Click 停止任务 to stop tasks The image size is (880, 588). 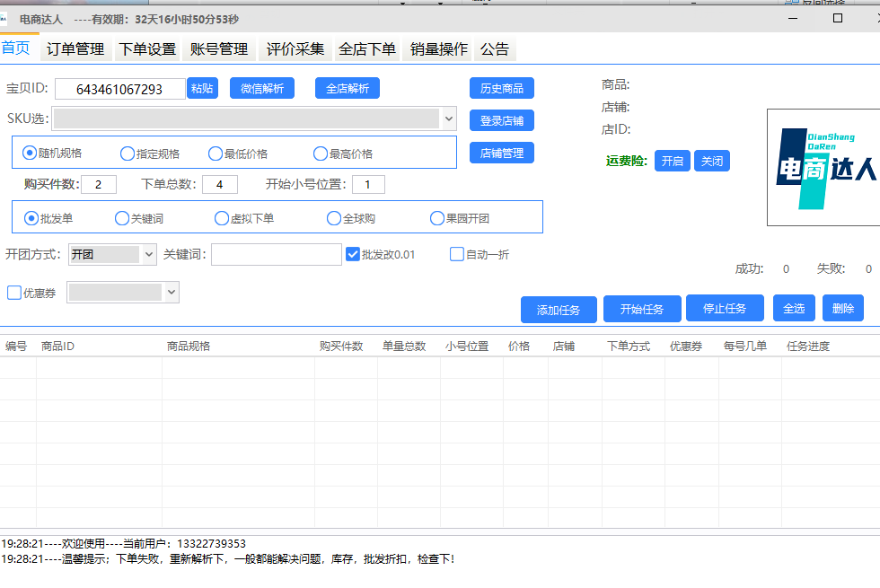point(725,309)
